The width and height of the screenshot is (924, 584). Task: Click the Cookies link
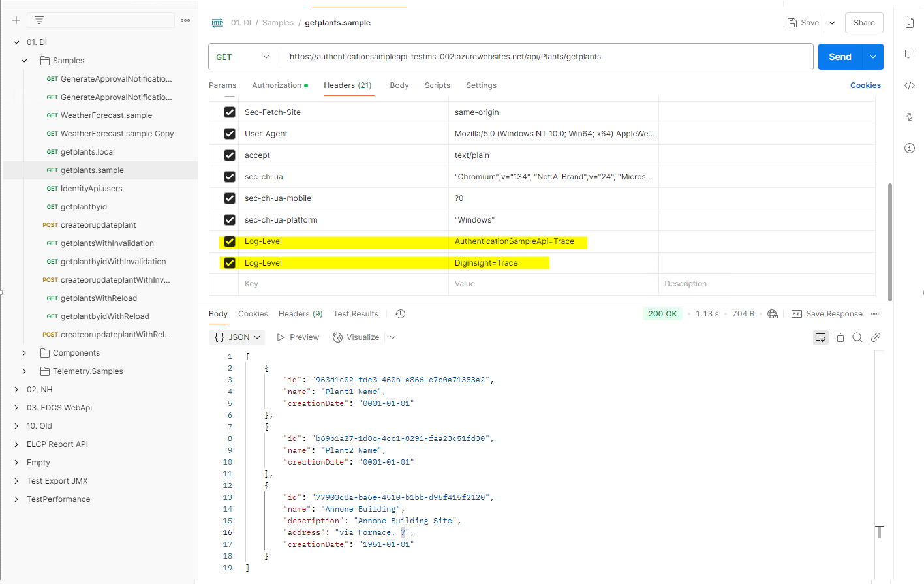865,85
